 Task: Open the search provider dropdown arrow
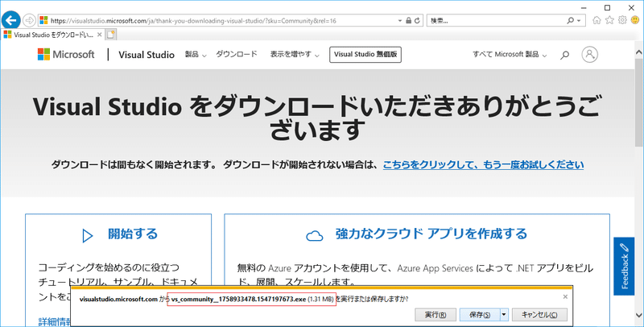tap(579, 21)
